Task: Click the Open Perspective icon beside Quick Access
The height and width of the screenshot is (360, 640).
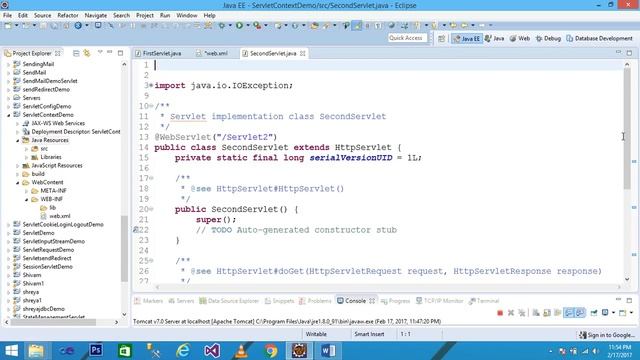Action: click(441, 38)
